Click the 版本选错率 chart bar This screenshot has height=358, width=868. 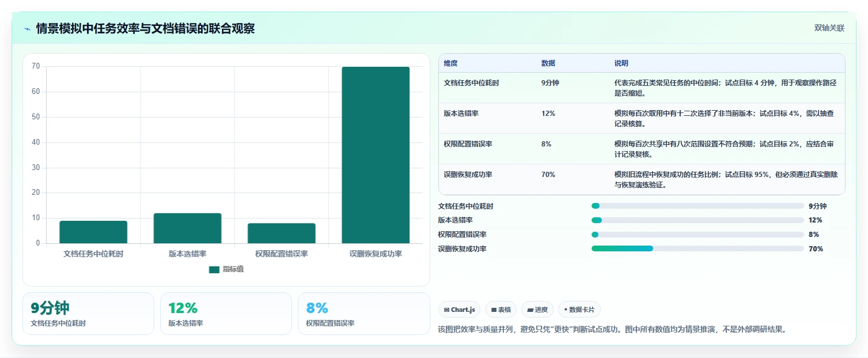(x=187, y=228)
